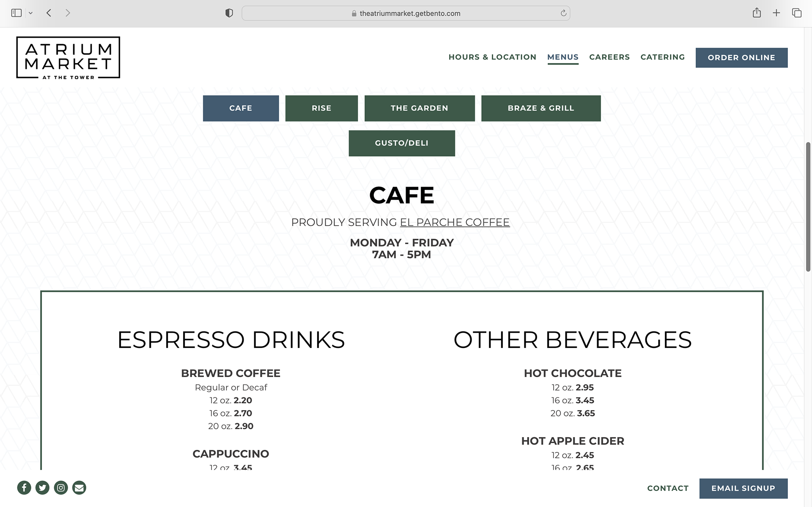Click the address bar showing theatriummarket.getbento.com
Screen dimensions: 812x507
[406, 13]
